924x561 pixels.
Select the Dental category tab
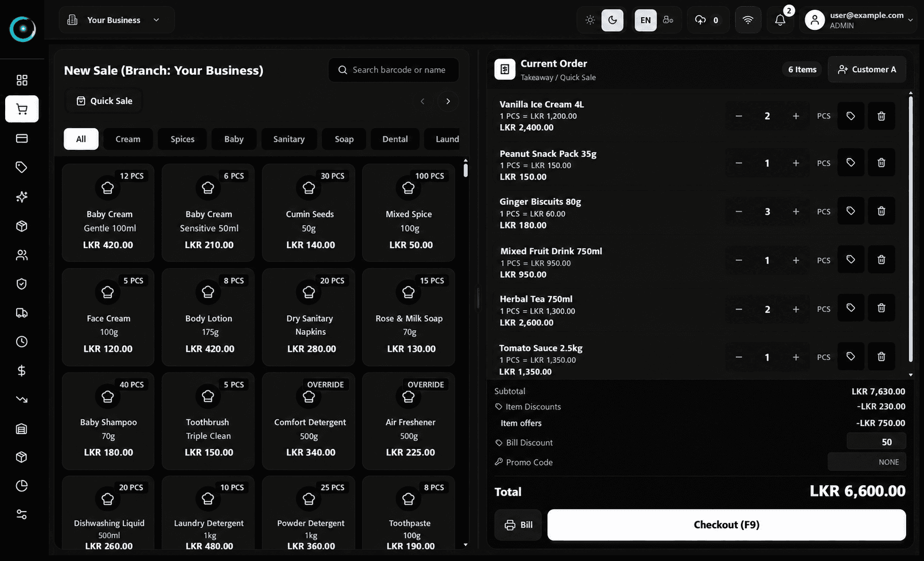[395, 139]
